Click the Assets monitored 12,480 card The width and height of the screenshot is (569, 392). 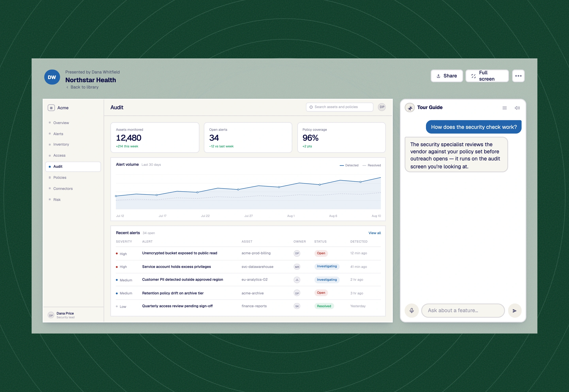155,138
